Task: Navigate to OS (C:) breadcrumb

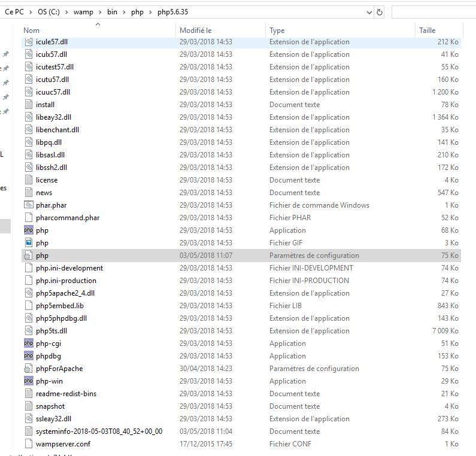Action: (48, 12)
